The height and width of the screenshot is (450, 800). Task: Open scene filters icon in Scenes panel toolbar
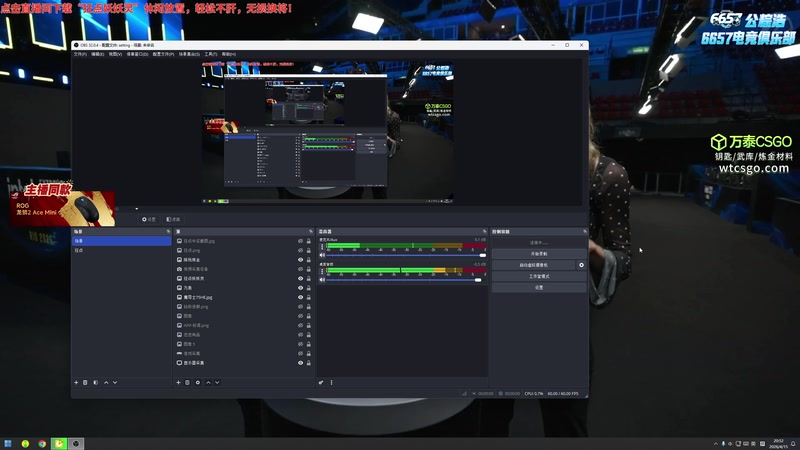(95, 382)
